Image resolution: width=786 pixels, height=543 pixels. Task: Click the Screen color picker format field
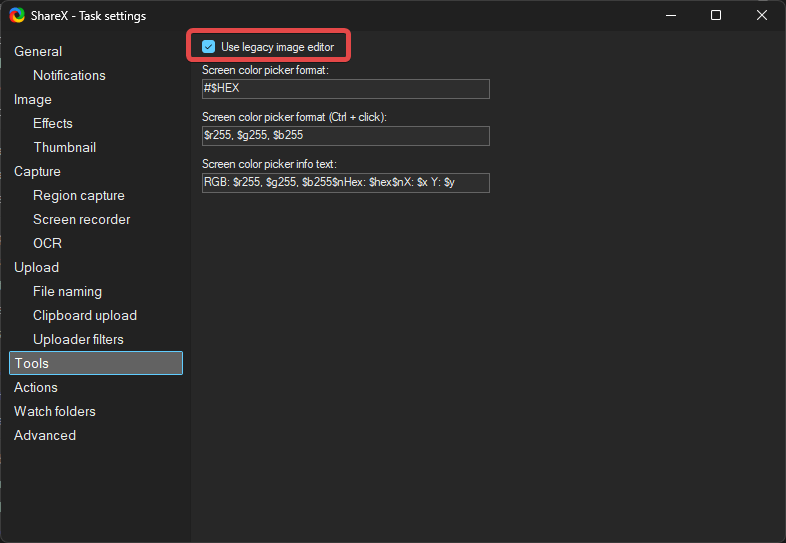coord(345,89)
